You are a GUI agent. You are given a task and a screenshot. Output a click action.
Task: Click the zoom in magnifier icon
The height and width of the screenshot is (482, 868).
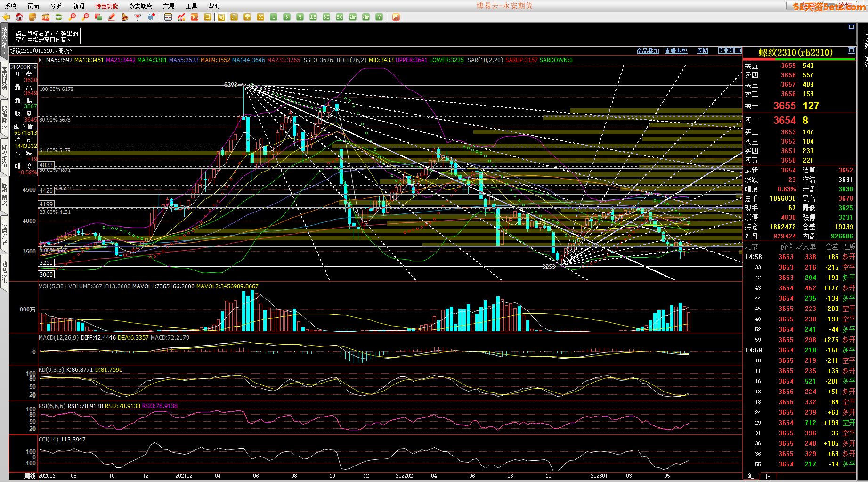tap(72, 17)
